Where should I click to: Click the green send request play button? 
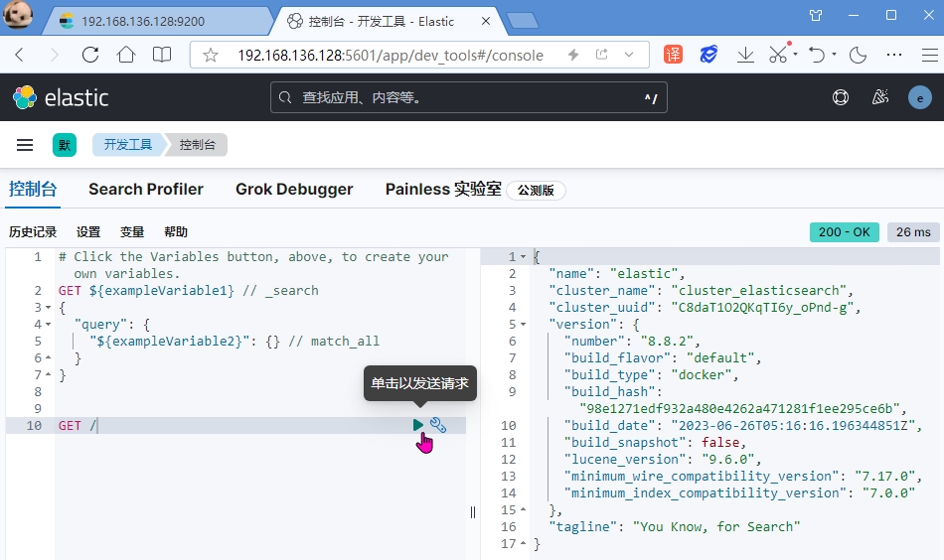click(x=418, y=425)
